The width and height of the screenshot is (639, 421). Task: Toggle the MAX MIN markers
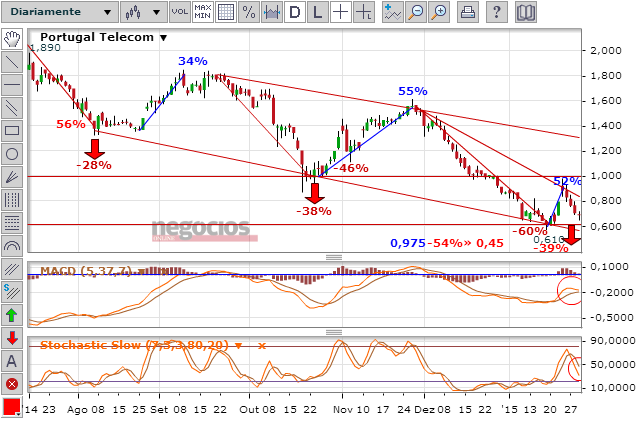pos(203,12)
